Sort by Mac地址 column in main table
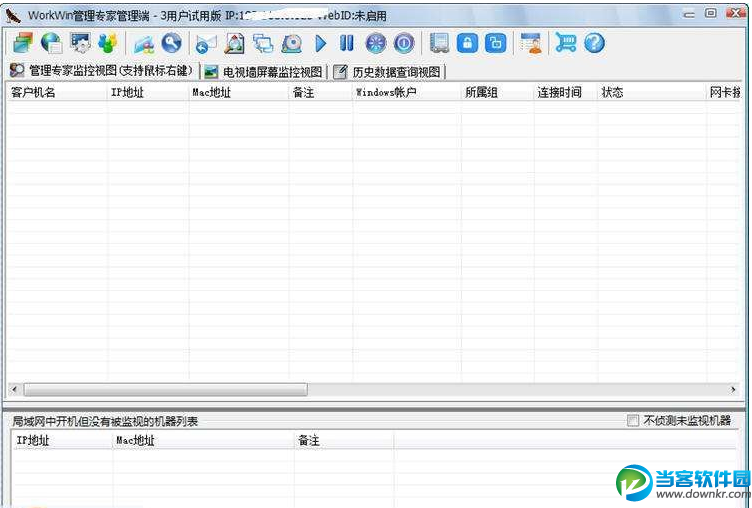Image resolution: width=752 pixels, height=508 pixels. pos(239,92)
